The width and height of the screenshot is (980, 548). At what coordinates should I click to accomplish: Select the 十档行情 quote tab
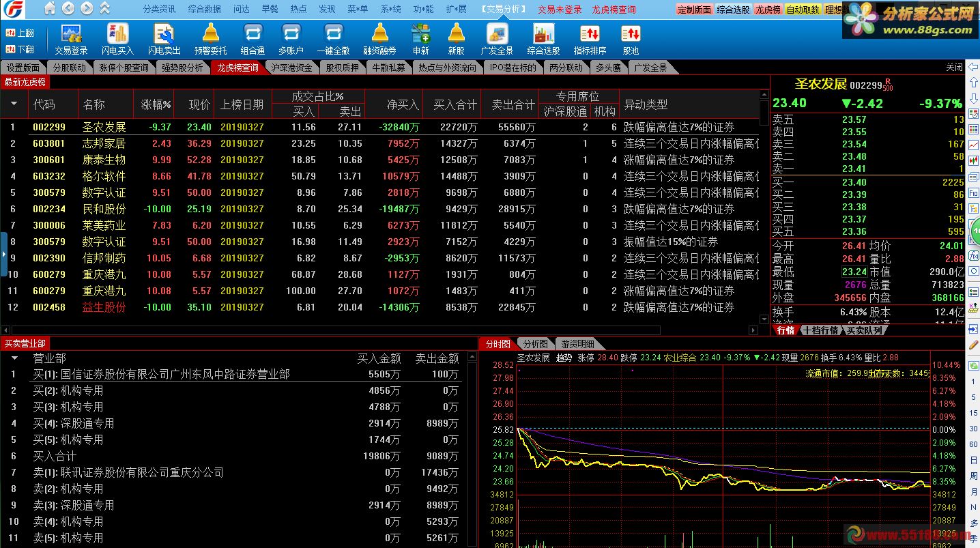(x=820, y=330)
